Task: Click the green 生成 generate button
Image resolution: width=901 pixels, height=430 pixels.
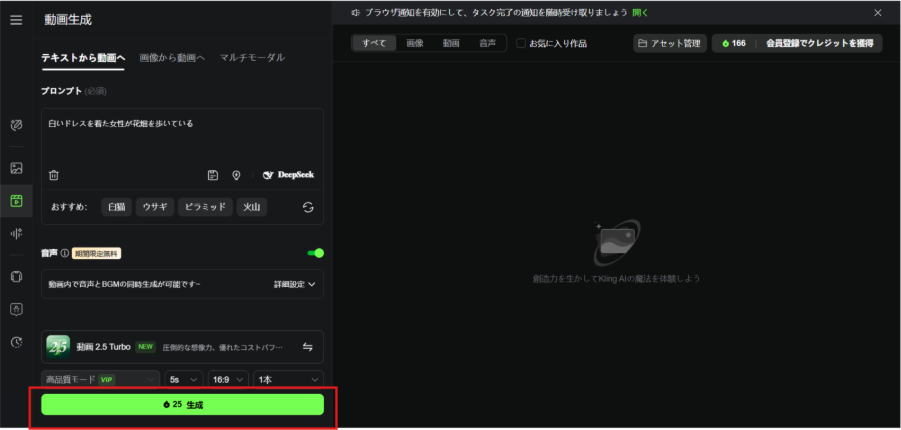Action: pos(182,405)
